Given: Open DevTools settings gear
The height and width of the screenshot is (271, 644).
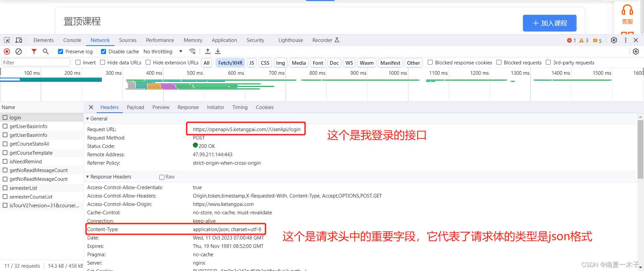Looking at the screenshot, I should (x=614, y=40).
